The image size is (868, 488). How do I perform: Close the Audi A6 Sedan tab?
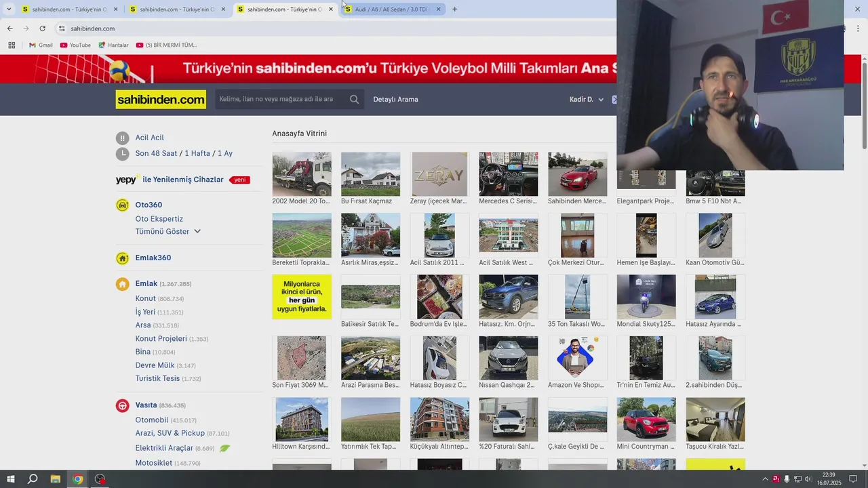[438, 9]
